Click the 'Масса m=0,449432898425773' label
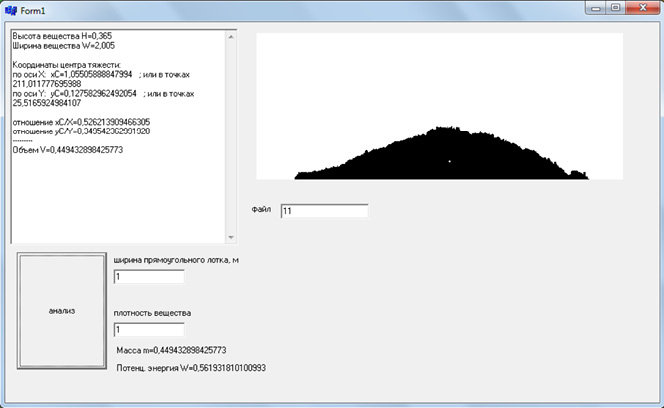The image size is (664, 408). pos(172,350)
